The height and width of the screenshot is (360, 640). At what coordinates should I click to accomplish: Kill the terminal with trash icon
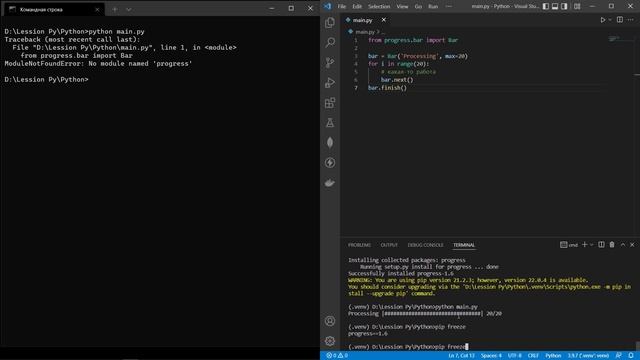[x=612, y=244]
